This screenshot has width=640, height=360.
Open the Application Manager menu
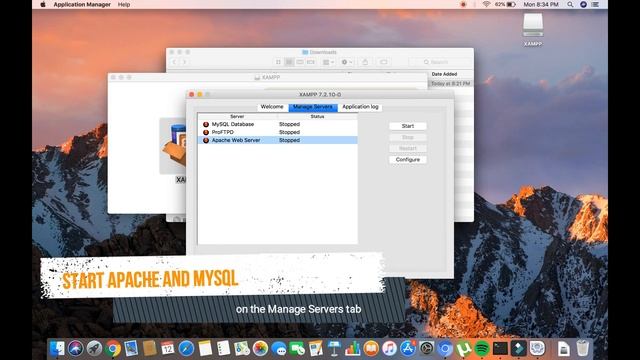pos(82,4)
